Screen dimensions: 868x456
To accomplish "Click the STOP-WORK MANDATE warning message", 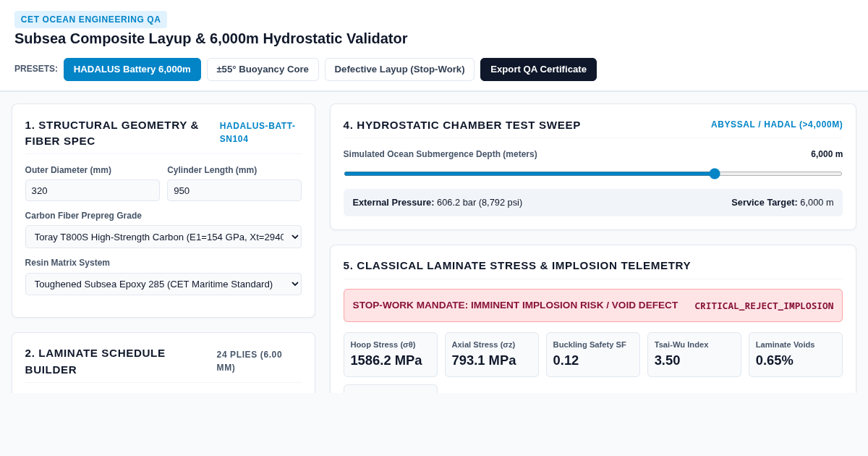I will [x=515, y=305].
